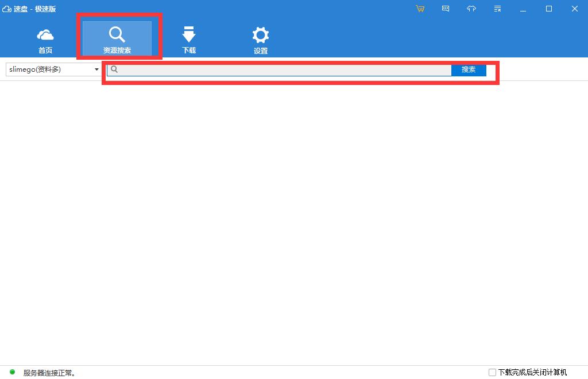Close the 速盘 application window
This screenshot has height=379, width=588.
coord(575,9)
